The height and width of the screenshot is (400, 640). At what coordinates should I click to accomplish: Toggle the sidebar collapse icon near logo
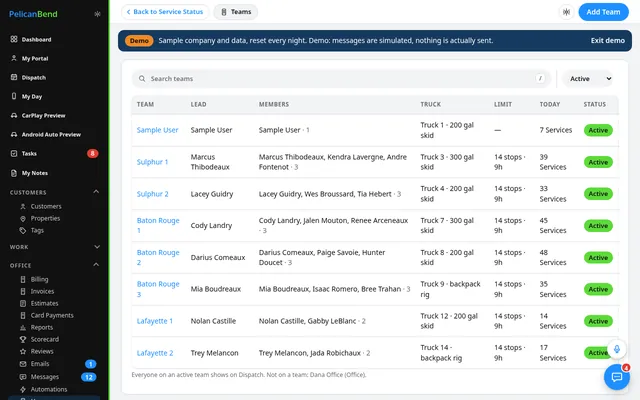coord(97,14)
